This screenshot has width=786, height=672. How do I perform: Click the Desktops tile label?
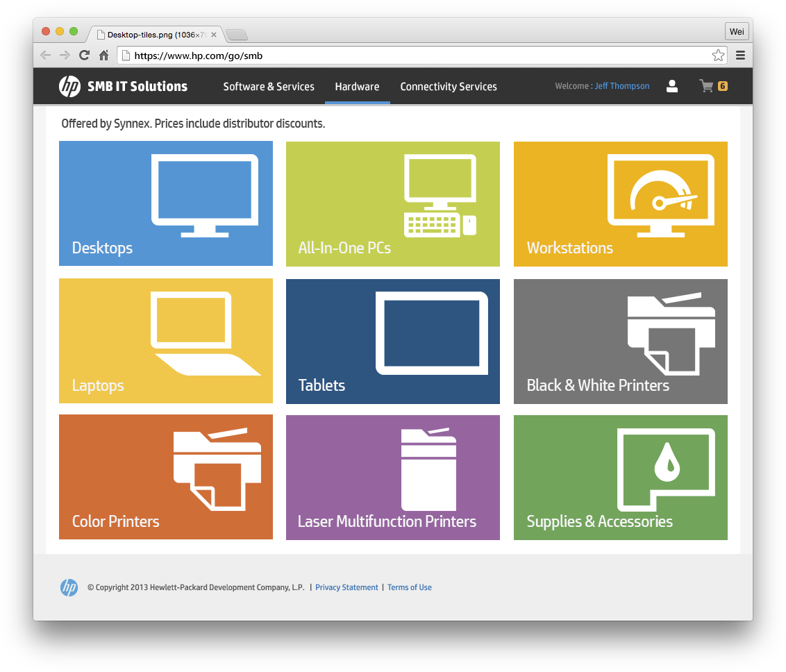[x=102, y=248]
